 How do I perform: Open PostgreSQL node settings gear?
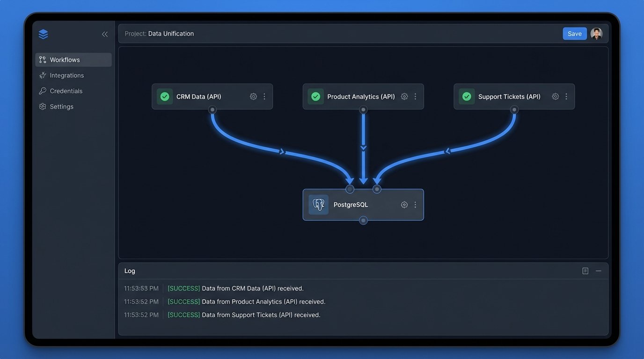point(404,205)
